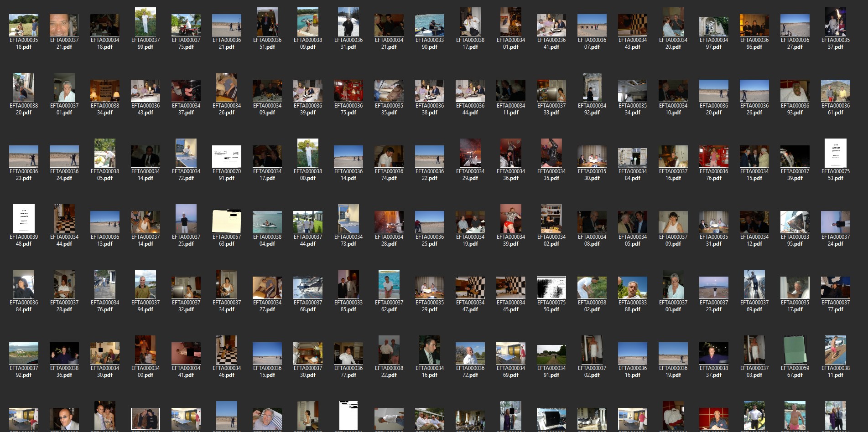Viewport: 868px width, 432px height.
Task: Select the EFTA00003733.pdf thumbnail
Action: click(x=551, y=91)
